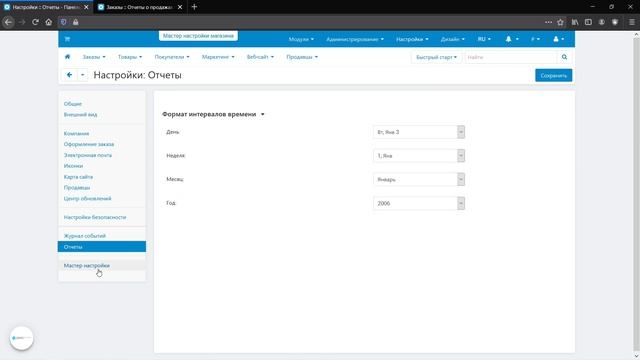Open Общие settings in sidebar

point(73,104)
